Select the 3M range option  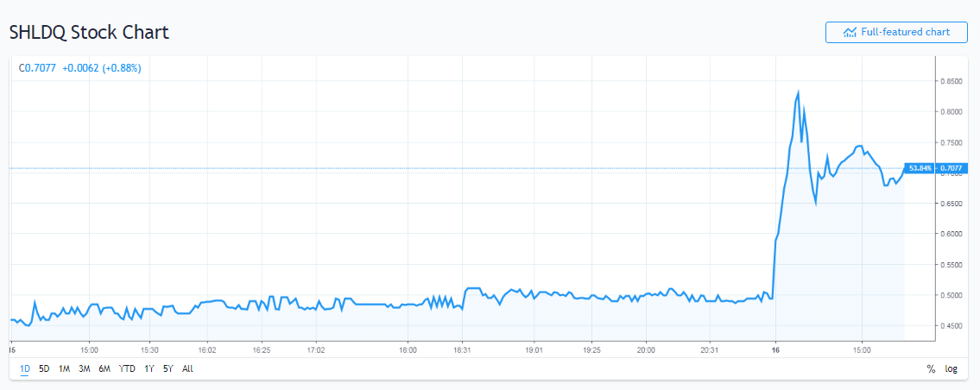85,368
